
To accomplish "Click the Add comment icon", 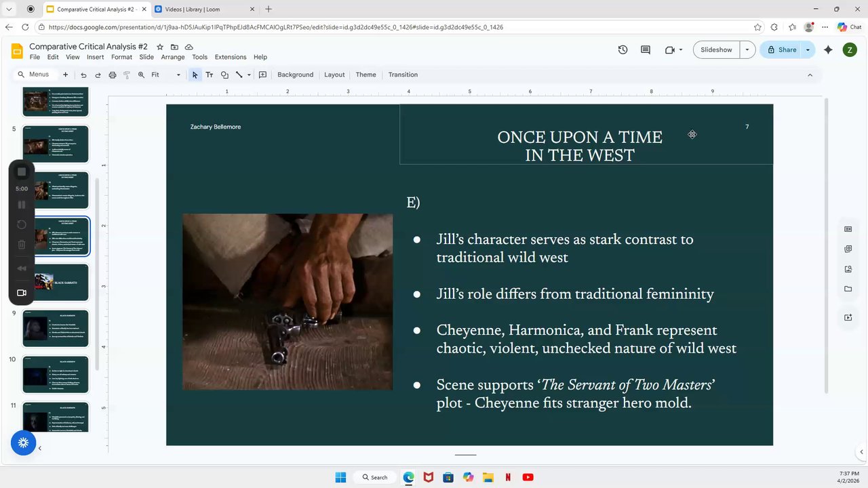I will click(x=262, y=75).
